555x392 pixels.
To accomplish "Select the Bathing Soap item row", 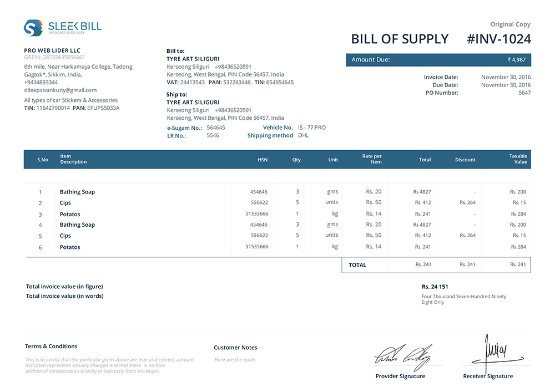I will 77,191.
